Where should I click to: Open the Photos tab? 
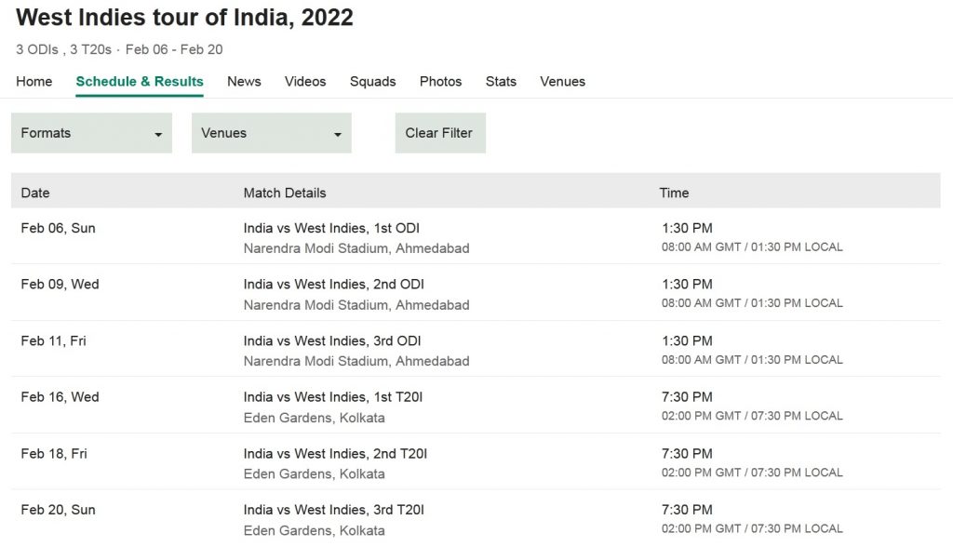click(440, 82)
